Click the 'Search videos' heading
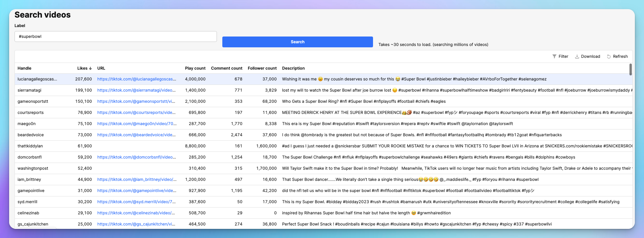 (x=43, y=15)
